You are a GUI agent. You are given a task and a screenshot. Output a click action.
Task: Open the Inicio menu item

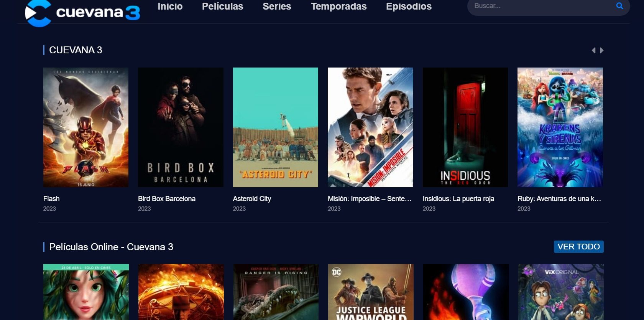click(x=170, y=6)
